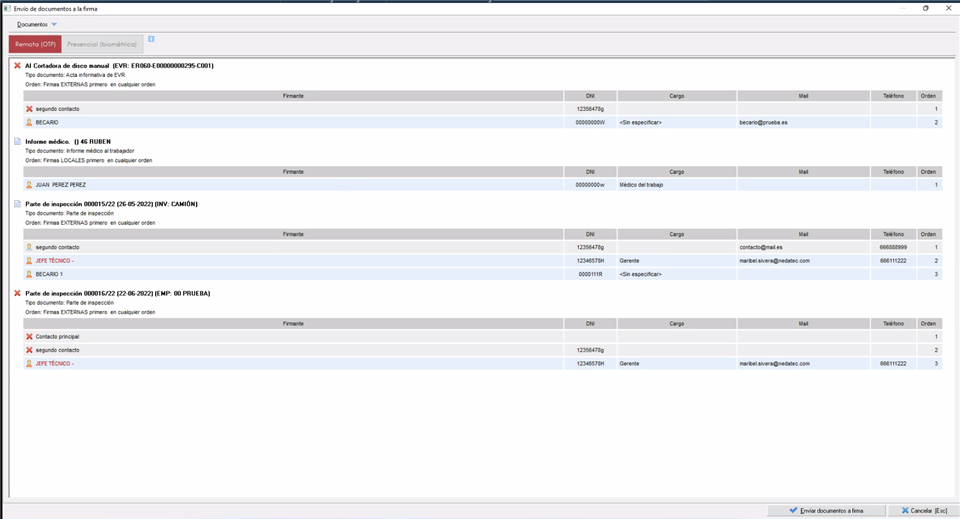960x519 pixels.
Task: Select Parte de inspección 000016/22 (EMP: 00 PRUEBA) title
Action: (x=118, y=293)
